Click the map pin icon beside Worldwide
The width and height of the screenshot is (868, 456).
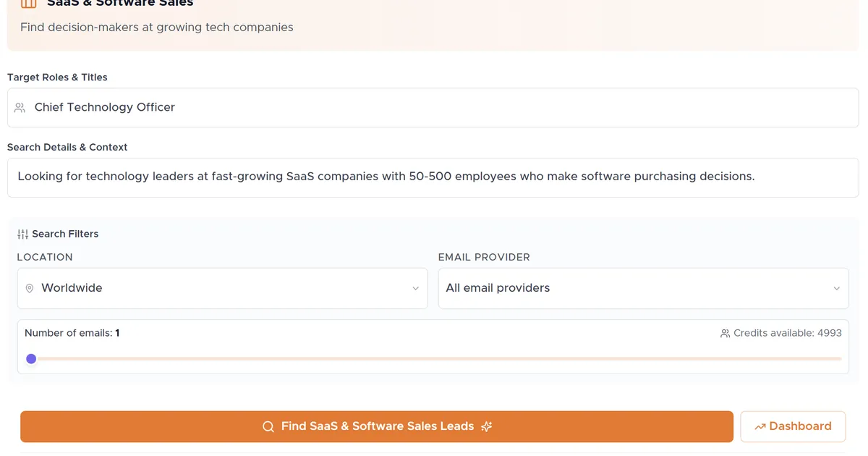click(x=30, y=288)
